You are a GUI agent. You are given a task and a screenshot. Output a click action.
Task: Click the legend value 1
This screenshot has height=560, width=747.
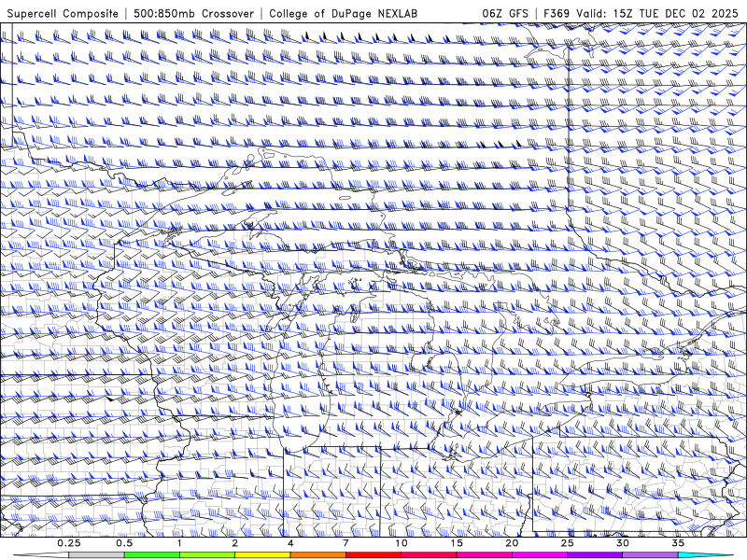point(179,543)
